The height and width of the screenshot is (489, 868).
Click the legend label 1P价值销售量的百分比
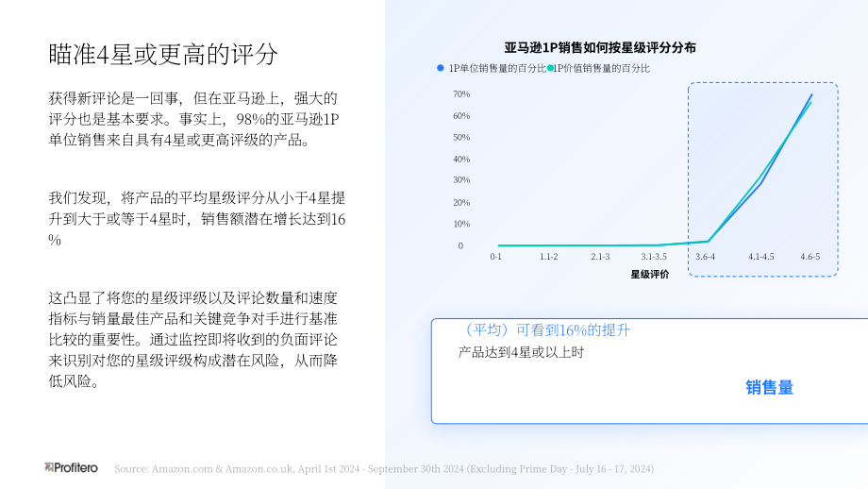tap(602, 68)
